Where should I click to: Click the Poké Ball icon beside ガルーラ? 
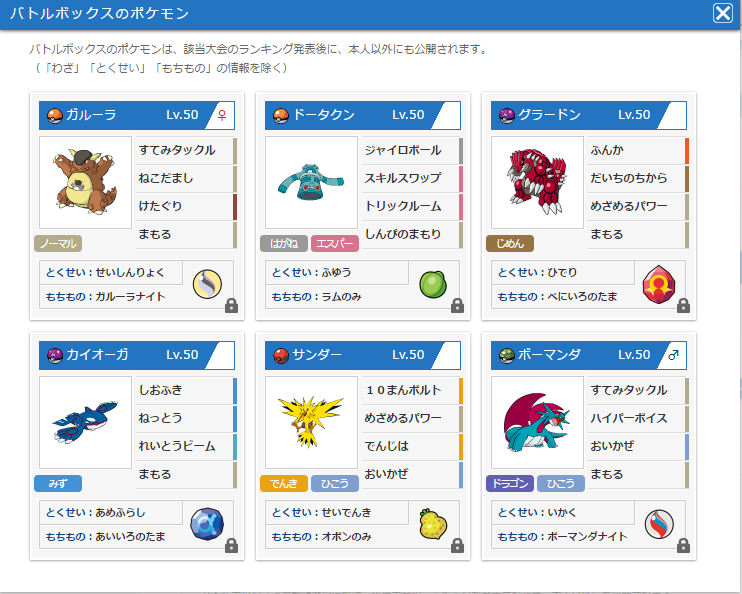click(x=55, y=115)
